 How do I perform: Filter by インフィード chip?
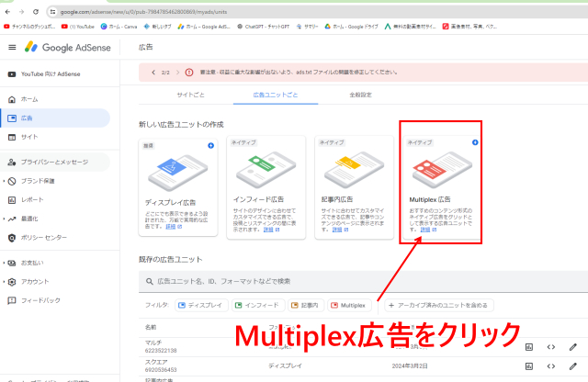click(258, 306)
